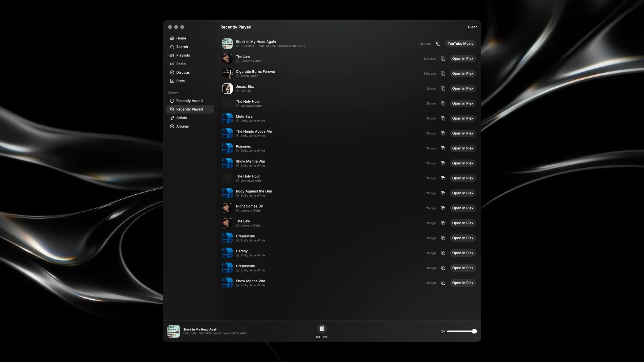Image resolution: width=644 pixels, height=362 pixels.
Task: Copy info for Body Against the Gun
Action: pyautogui.click(x=443, y=193)
